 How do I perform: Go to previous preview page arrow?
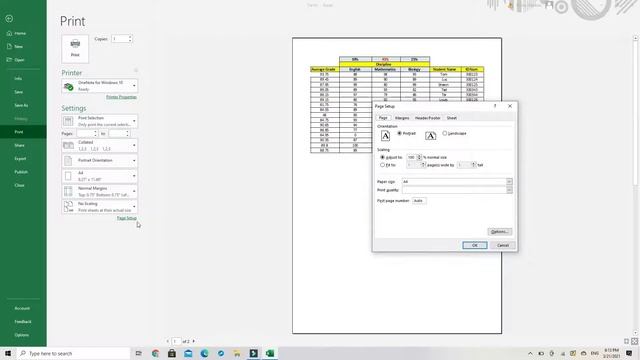coord(167,341)
